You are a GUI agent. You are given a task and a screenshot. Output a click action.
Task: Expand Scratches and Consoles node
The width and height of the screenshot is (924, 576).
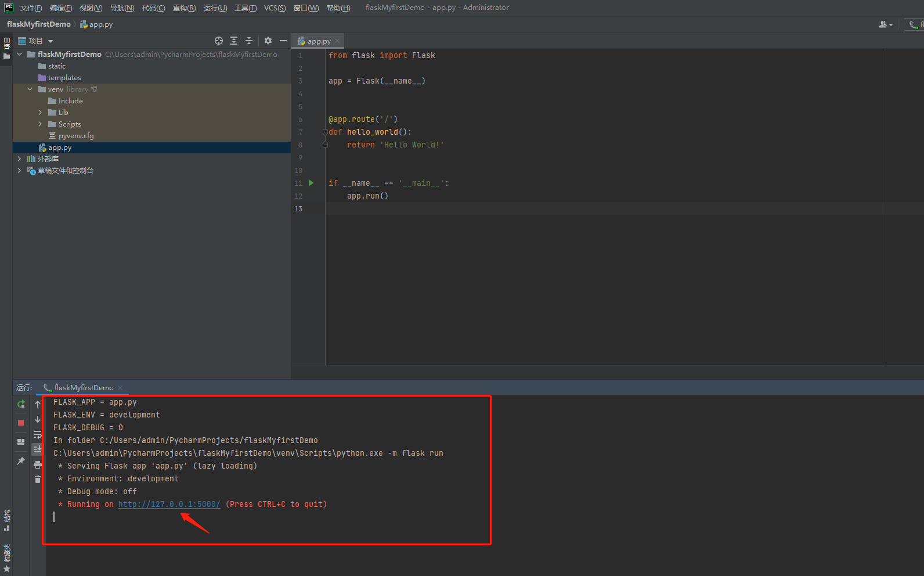pos(20,170)
